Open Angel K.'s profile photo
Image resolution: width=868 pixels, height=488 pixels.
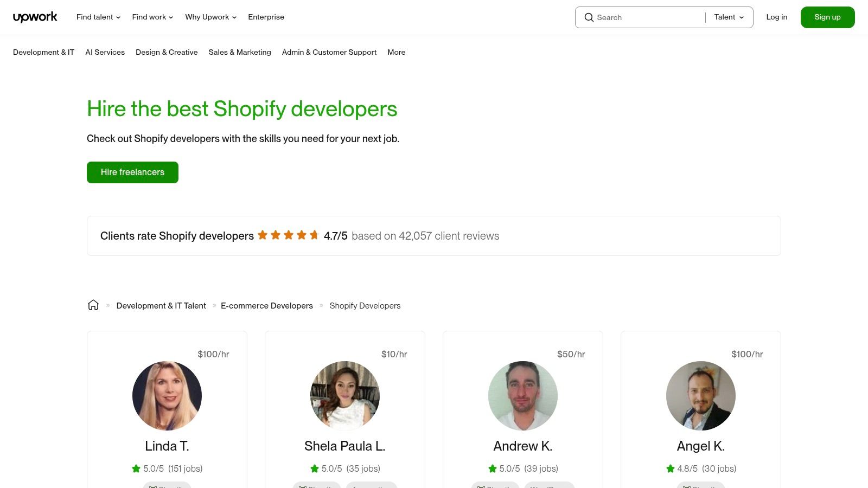[701, 396]
